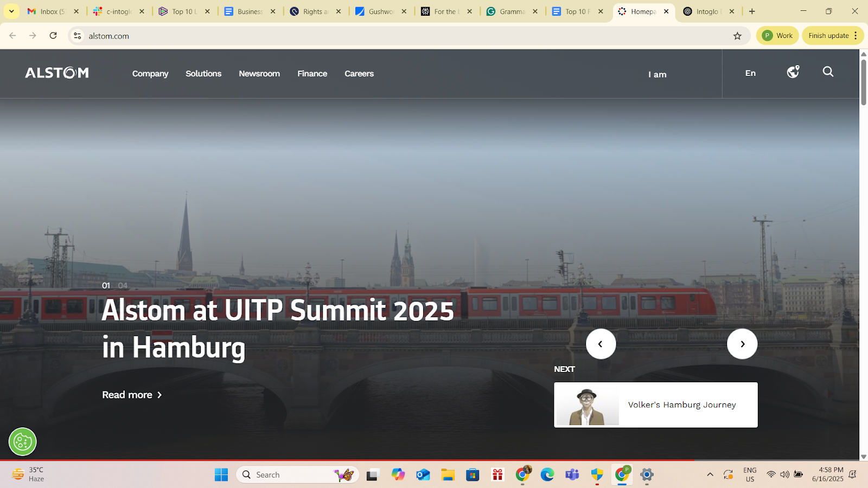868x488 pixels.
Task: Open the Volker character thumbnail
Action: (x=586, y=405)
